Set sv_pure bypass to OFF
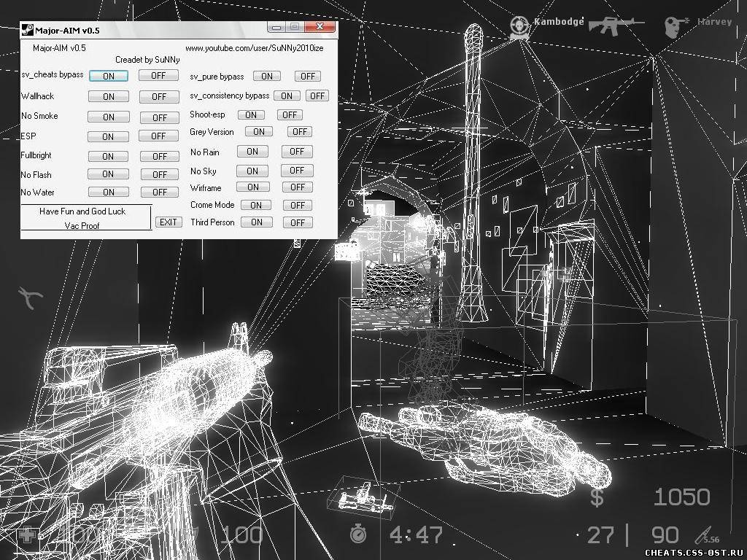 [x=307, y=76]
